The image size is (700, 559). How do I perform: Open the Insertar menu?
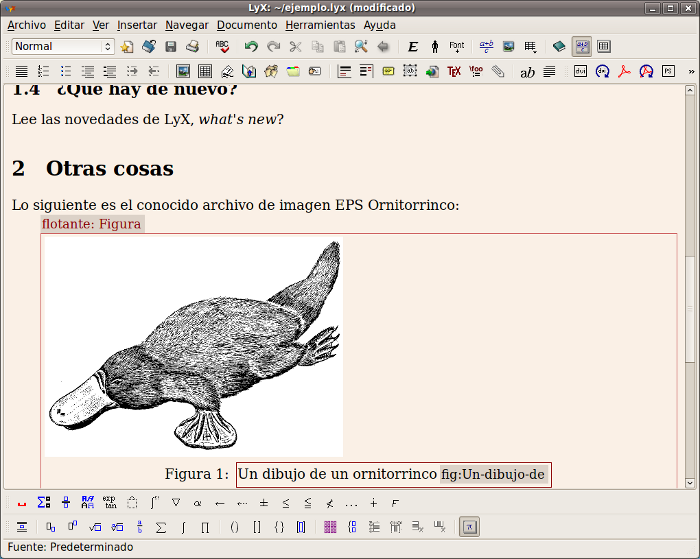pos(137,25)
